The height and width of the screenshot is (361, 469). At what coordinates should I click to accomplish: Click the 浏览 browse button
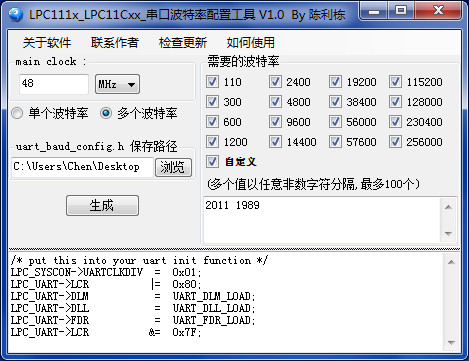click(x=173, y=167)
